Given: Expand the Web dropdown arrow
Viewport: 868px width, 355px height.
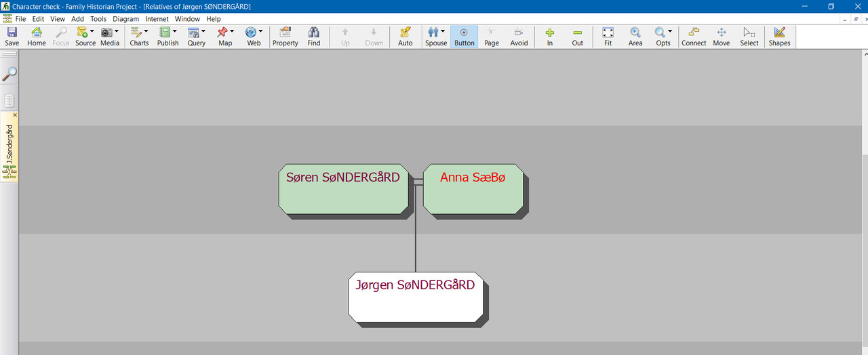Looking at the screenshot, I should (x=260, y=32).
